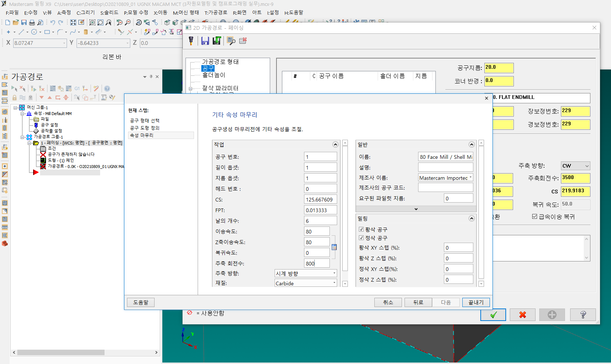Collapse the 가공경로 그룹-1 tree node

22,137
